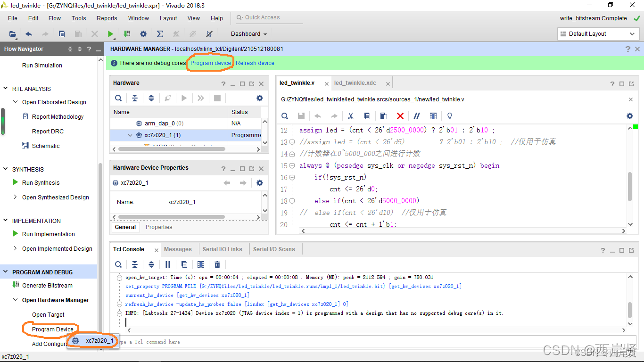Screen dimensions: 644x362
Task: Open the Flow menu
Action: click(x=55, y=18)
